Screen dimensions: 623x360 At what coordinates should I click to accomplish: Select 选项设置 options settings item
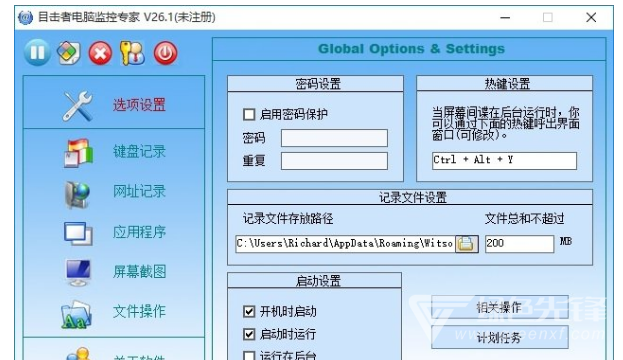pos(114,104)
